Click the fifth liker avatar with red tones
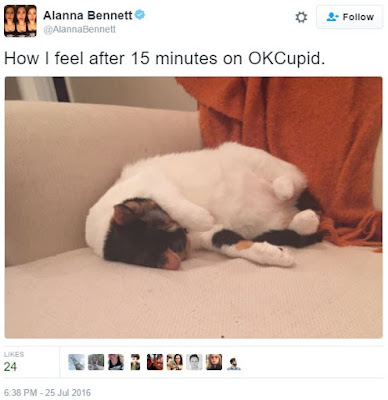 (155, 362)
